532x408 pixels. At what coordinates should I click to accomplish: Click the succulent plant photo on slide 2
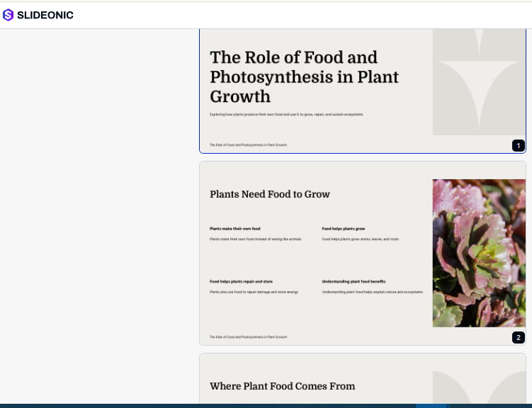[479, 253]
